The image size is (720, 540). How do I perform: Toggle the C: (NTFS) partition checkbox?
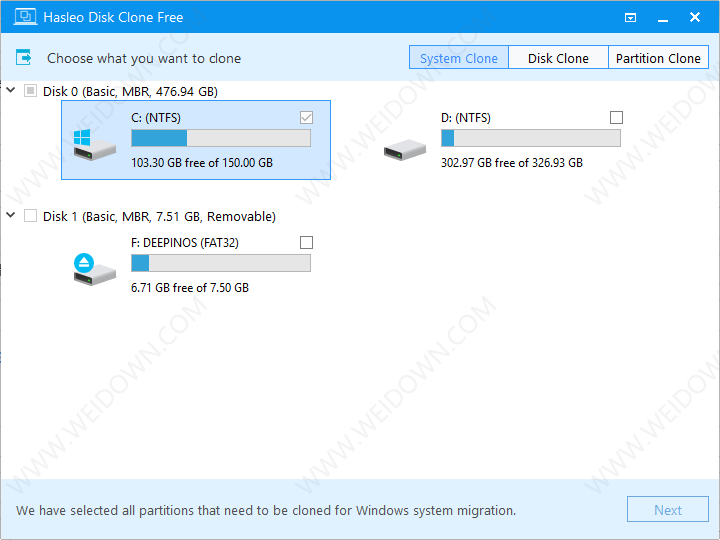click(x=306, y=118)
